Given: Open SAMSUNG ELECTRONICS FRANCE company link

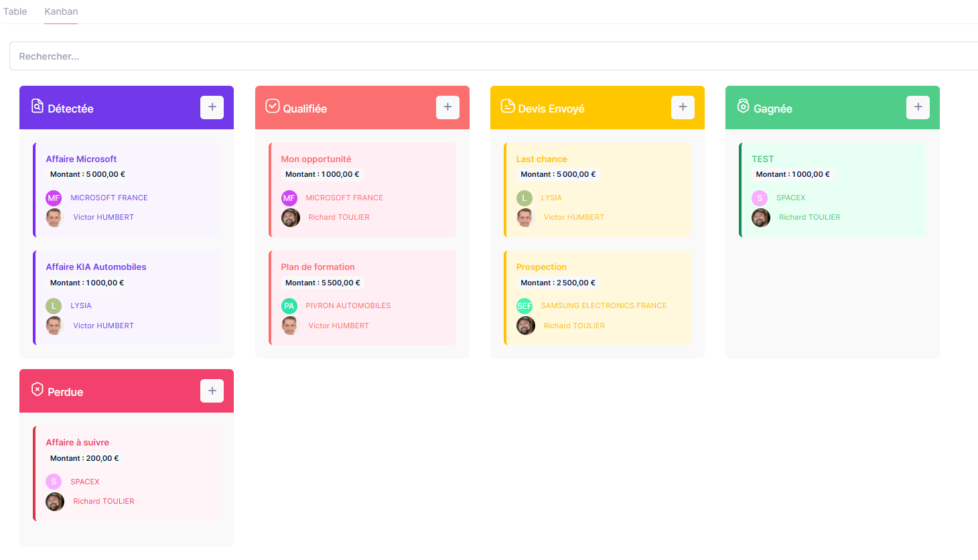Looking at the screenshot, I should [x=604, y=305].
